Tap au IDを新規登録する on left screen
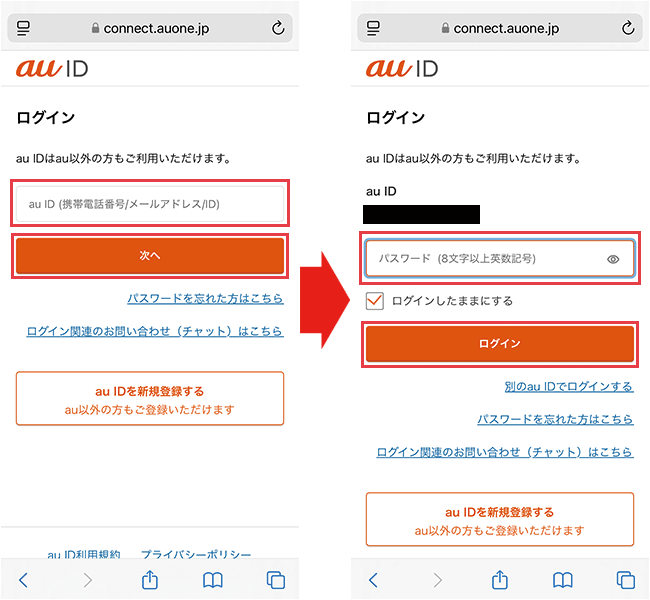 click(150, 398)
